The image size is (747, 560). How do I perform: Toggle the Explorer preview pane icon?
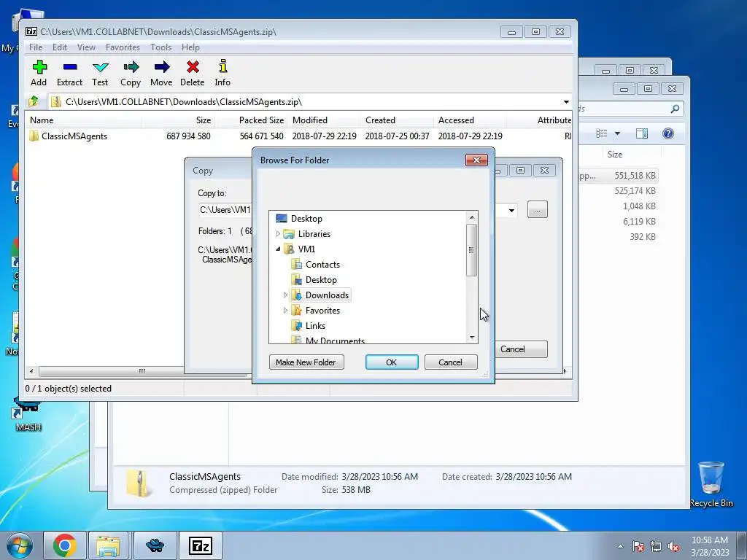coord(642,133)
